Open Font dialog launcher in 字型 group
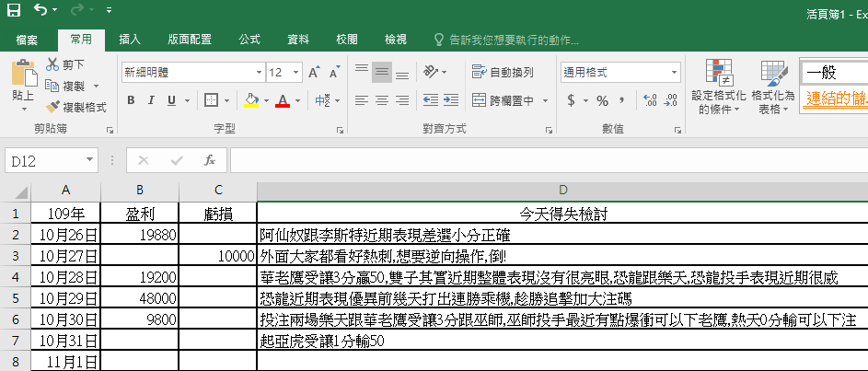The width and height of the screenshot is (868, 371). [x=340, y=130]
